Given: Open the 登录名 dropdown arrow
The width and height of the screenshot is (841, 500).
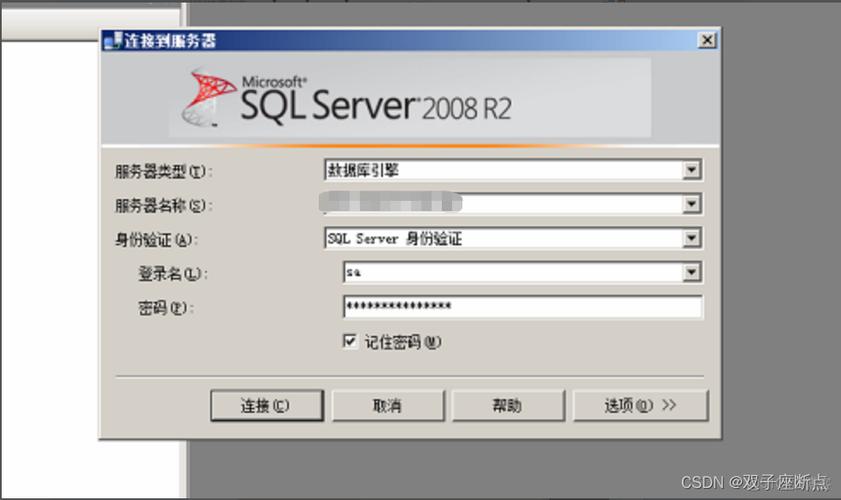Looking at the screenshot, I should [x=691, y=273].
